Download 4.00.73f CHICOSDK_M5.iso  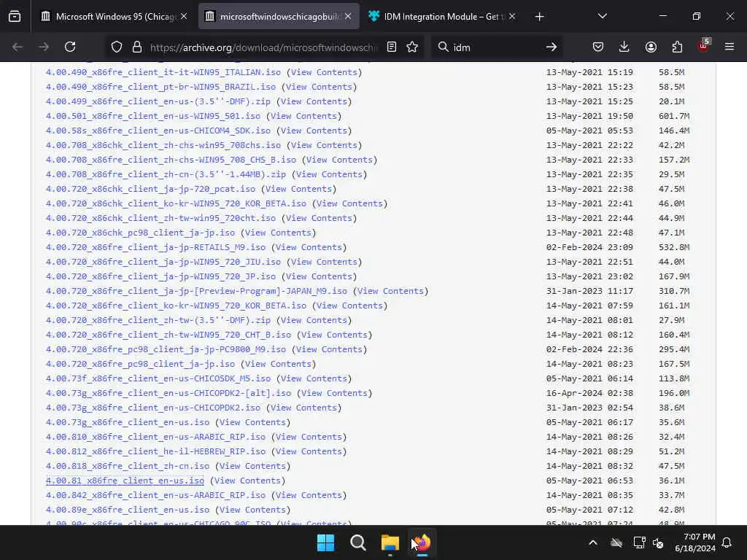tap(158, 378)
